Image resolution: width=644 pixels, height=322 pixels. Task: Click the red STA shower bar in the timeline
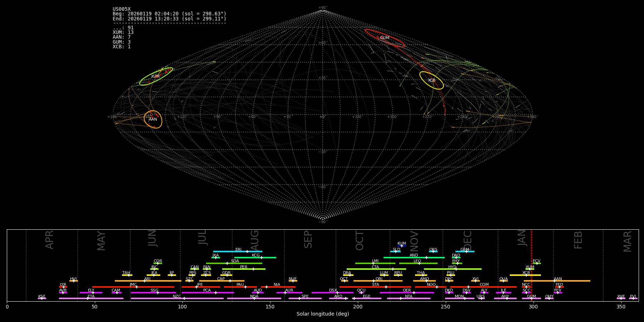[x=375, y=287]
